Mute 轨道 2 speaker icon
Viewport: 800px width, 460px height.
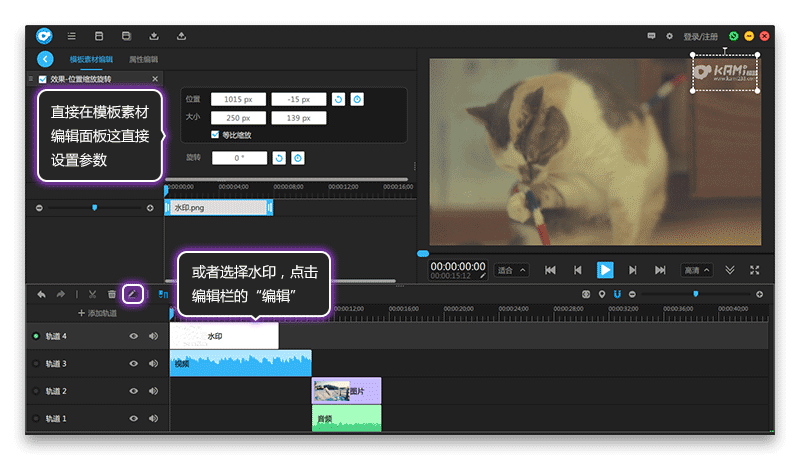click(x=154, y=391)
